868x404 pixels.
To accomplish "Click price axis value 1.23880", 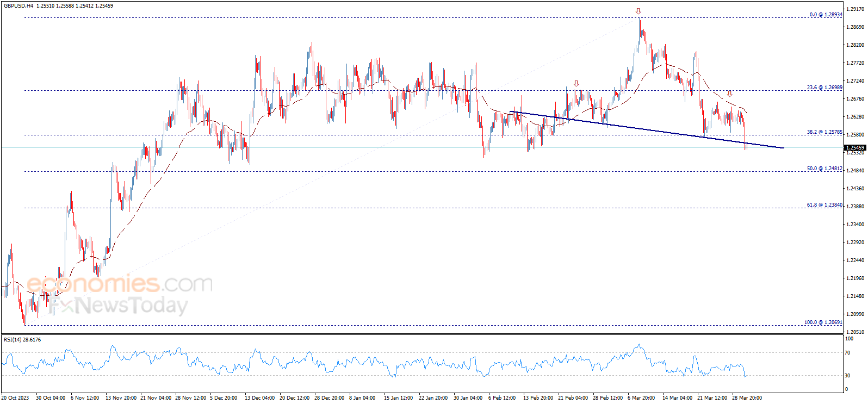I will point(856,207).
